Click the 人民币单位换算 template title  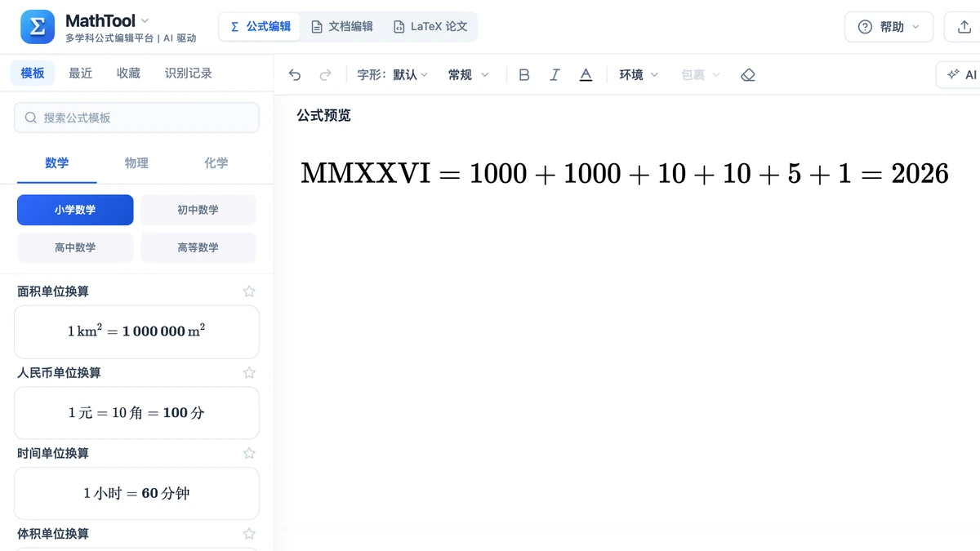coord(59,372)
